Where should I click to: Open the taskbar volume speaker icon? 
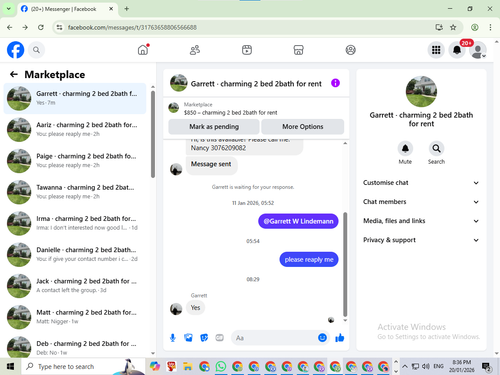pos(426,367)
